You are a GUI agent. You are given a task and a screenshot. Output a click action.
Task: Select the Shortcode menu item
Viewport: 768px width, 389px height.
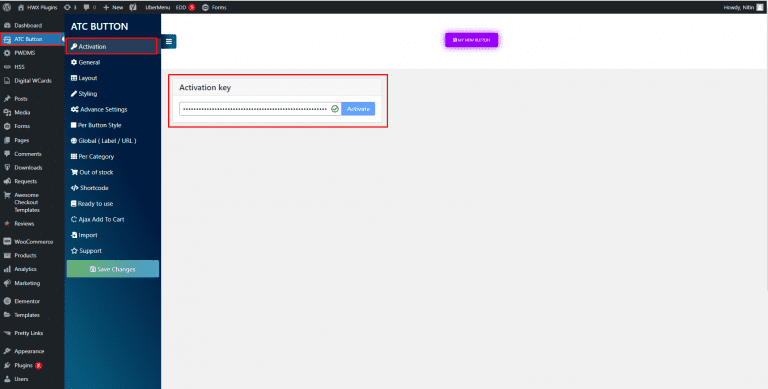pos(90,188)
